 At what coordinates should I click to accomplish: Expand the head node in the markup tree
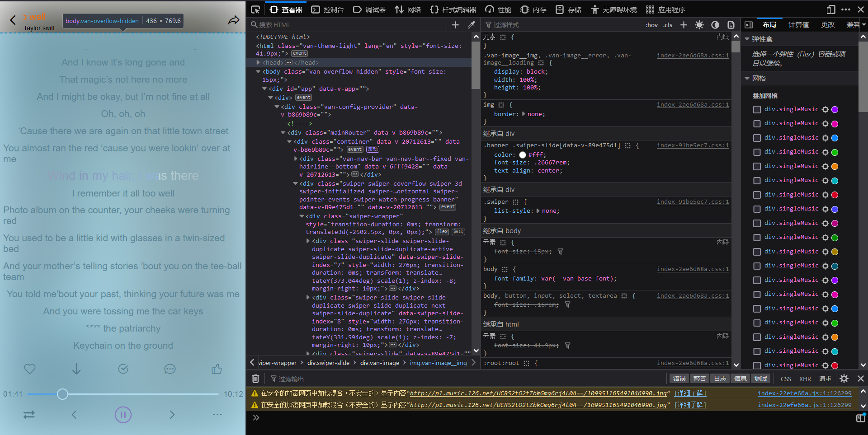pos(258,62)
